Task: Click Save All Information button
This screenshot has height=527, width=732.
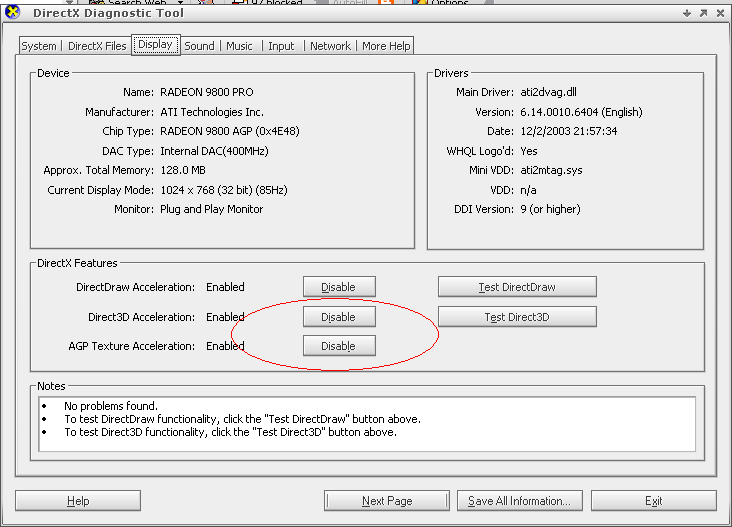Action: click(520, 500)
